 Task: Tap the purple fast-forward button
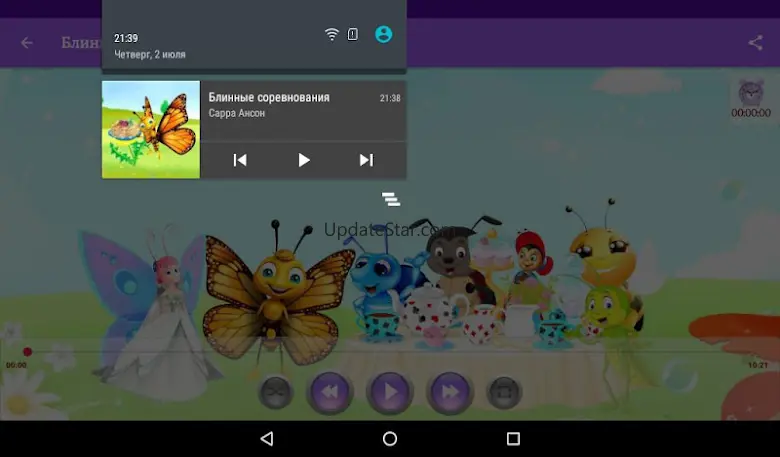point(450,392)
